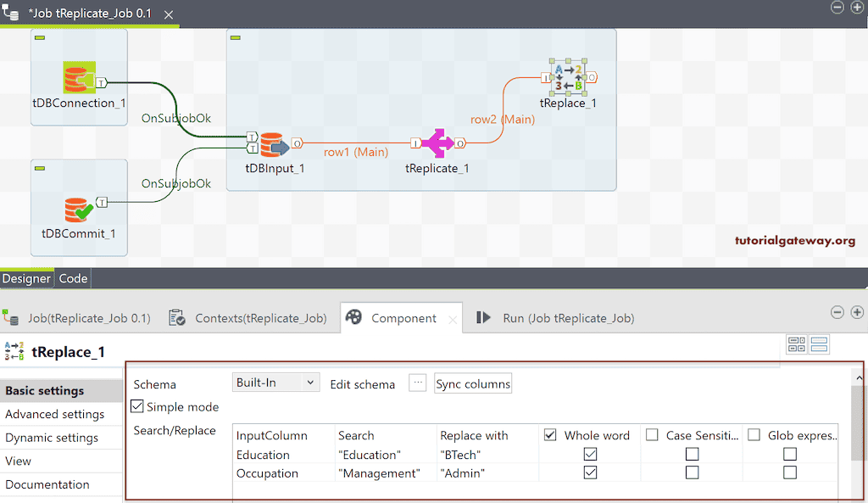
Task: Click the tDBInput_1 component icon
Action: click(x=273, y=144)
